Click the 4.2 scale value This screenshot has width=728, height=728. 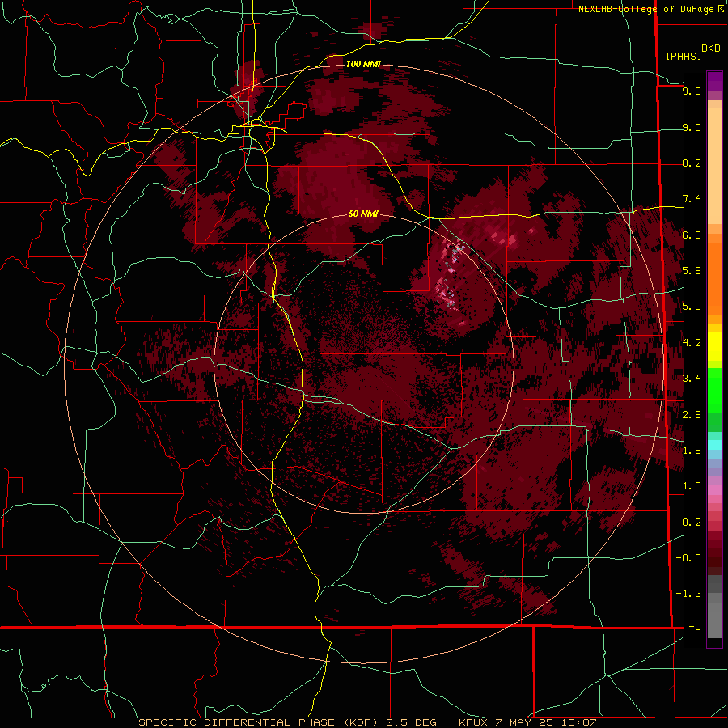(x=692, y=343)
